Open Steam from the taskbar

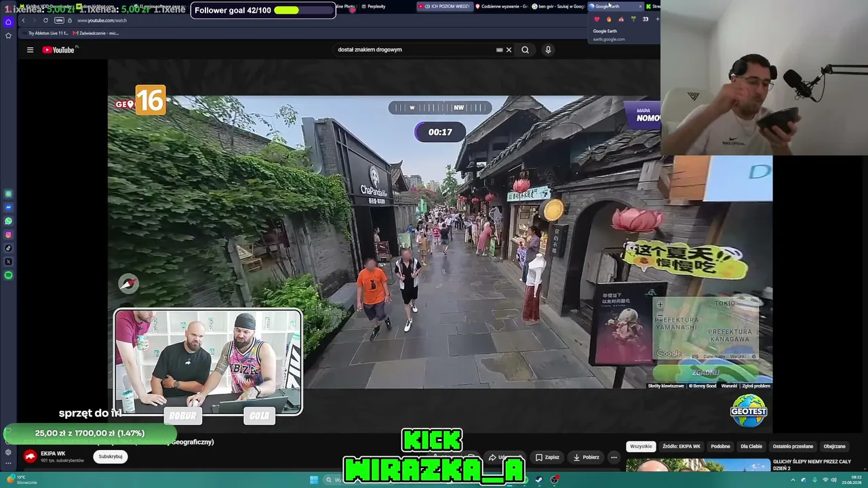[x=539, y=480]
